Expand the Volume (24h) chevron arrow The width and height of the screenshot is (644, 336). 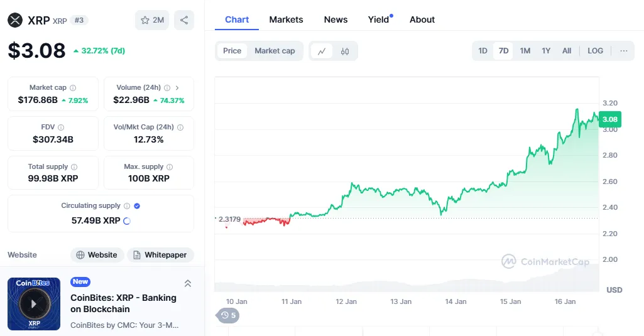point(177,88)
